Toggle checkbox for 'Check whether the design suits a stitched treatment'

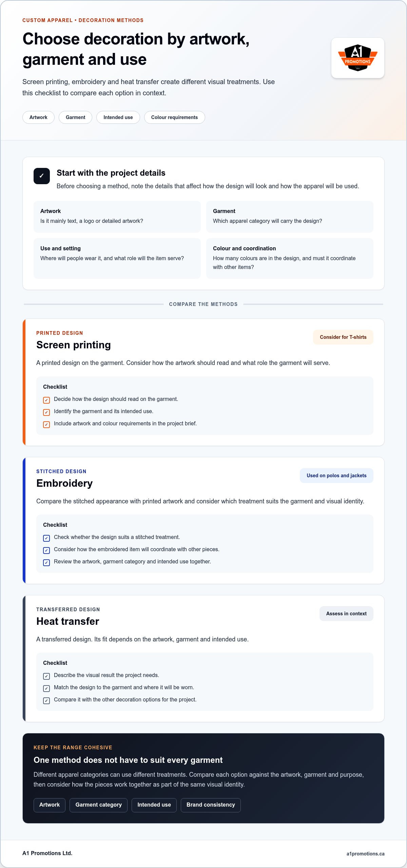46,538
